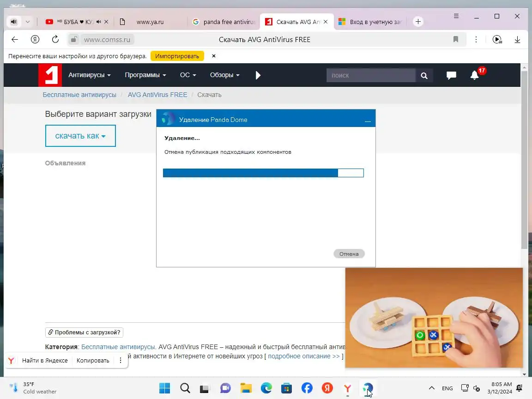Open browser downloads arrow icon

[517, 40]
